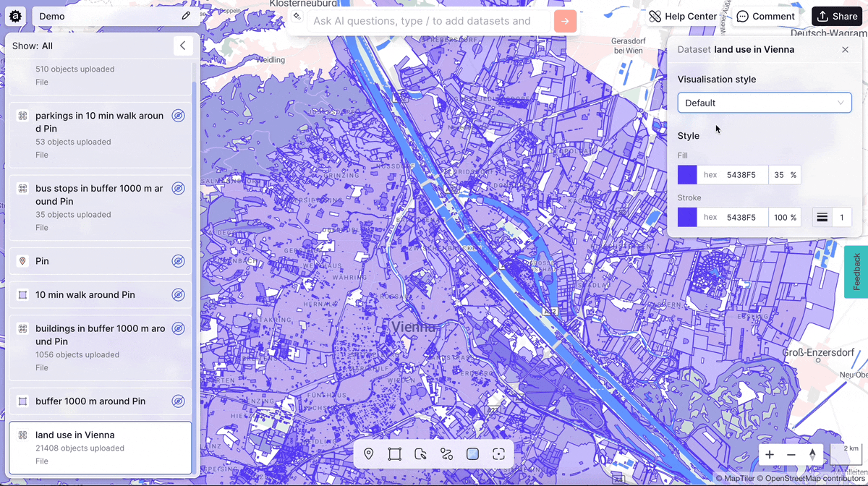Click the Feedback tab on the right edge
Viewport: 868px width, 486px height.
click(x=857, y=272)
